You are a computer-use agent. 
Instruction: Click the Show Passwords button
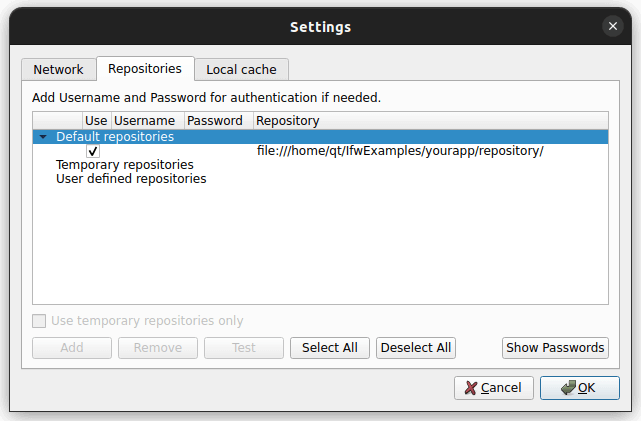(x=555, y=348)
